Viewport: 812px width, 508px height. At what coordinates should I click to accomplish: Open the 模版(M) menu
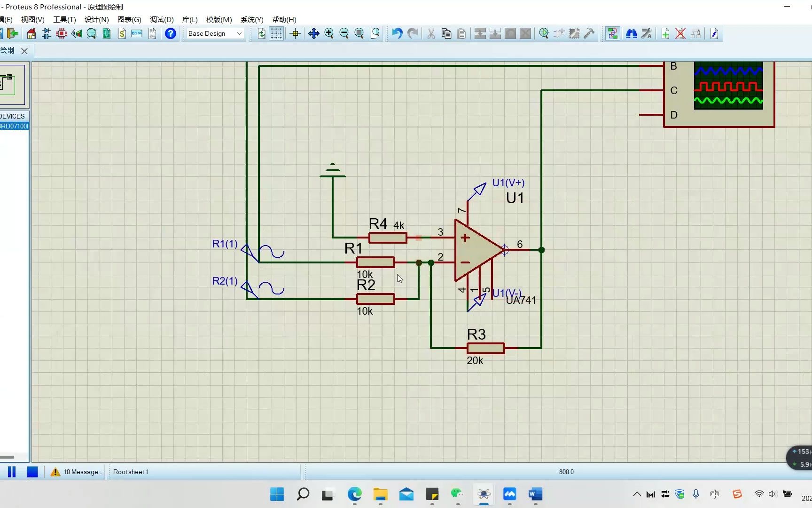(x=219, y=19)
